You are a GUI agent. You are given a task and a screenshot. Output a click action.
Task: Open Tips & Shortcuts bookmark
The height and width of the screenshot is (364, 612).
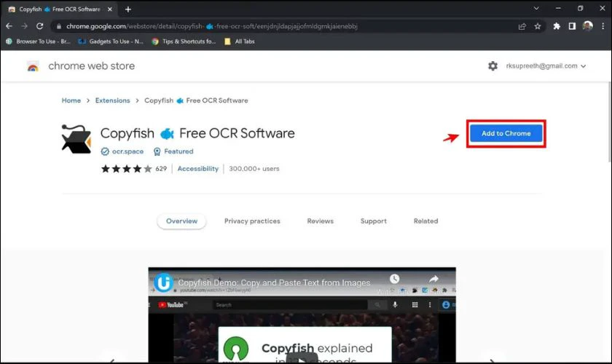coord(184,41)
